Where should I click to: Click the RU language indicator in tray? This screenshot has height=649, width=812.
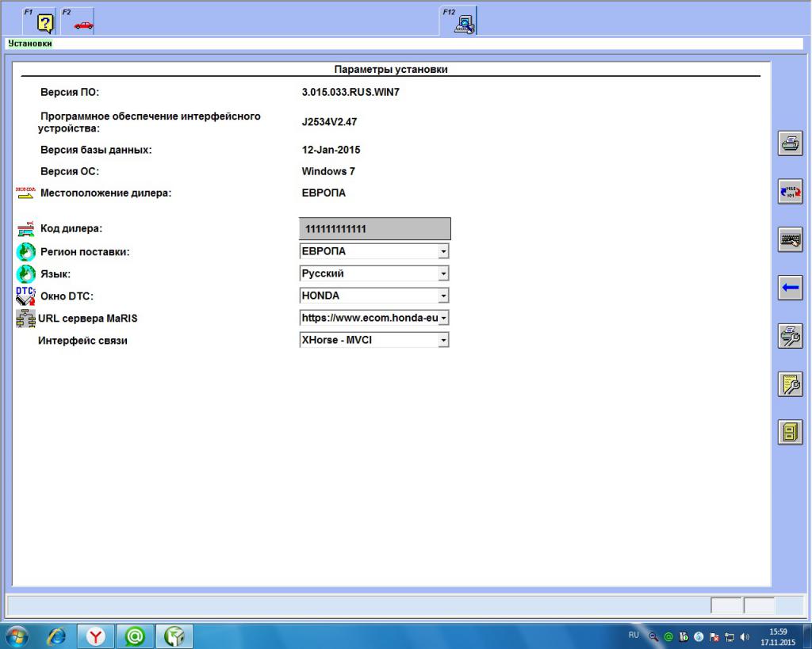coord(633,635)
